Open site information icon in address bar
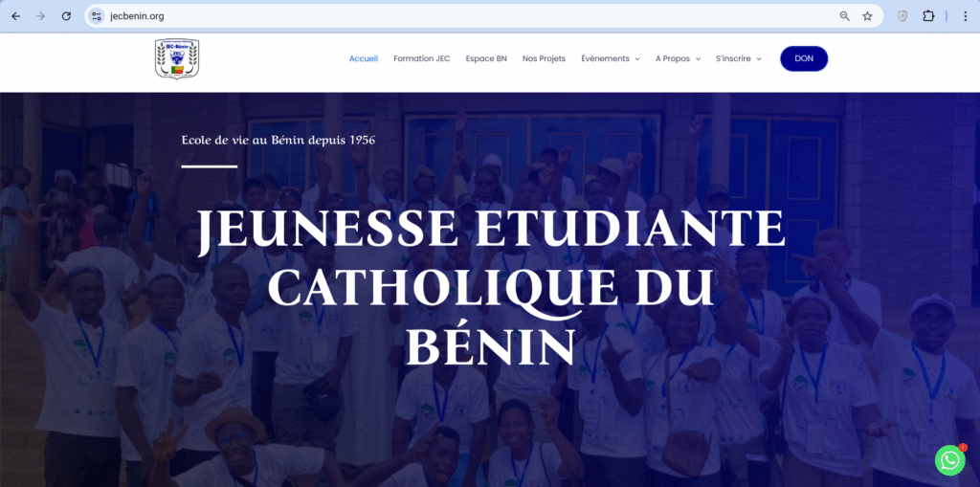Image resolution: width=980 pixels, height=487 pixels. tap(96, 16)
